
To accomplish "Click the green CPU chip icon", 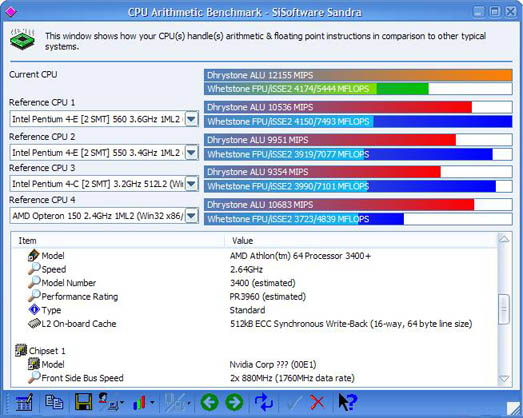I will pyautogui.click(x=22, y=40).
